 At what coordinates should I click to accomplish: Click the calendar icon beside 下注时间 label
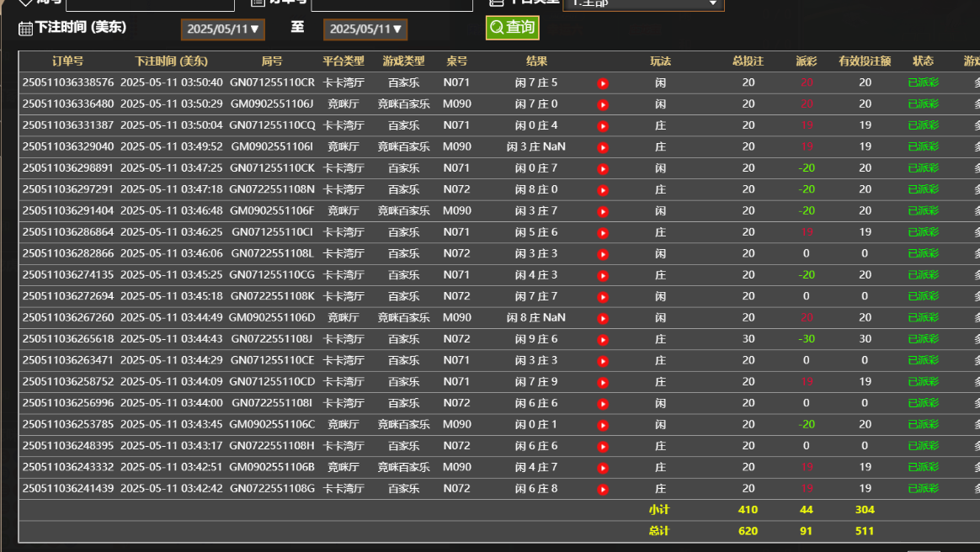[x=25, y=28]
